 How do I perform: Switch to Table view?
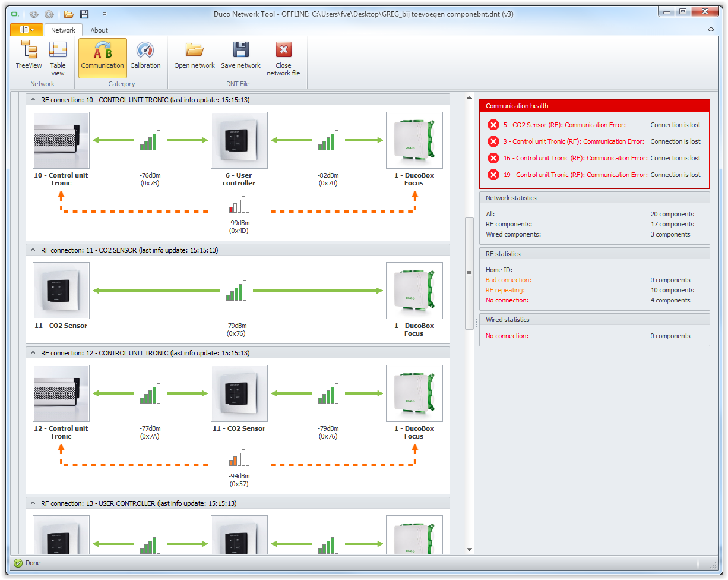tap(58, 58)
